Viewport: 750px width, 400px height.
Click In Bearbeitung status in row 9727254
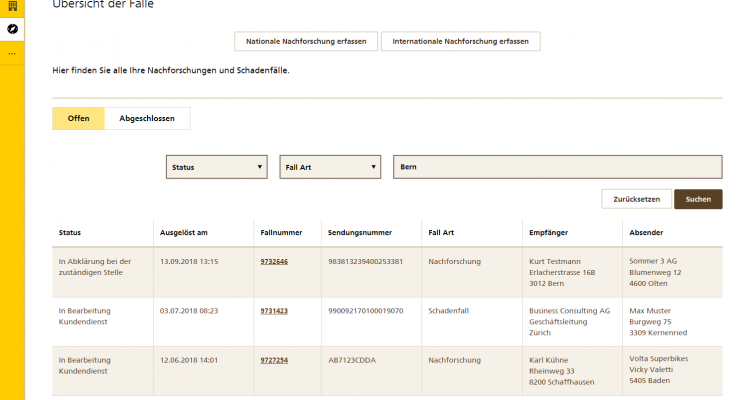click(85, 366)
